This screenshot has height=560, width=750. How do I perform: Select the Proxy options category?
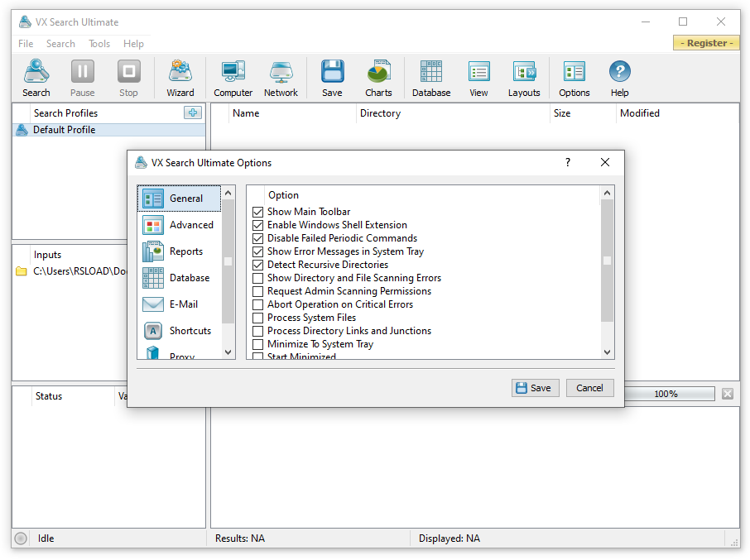pos(180,353)
